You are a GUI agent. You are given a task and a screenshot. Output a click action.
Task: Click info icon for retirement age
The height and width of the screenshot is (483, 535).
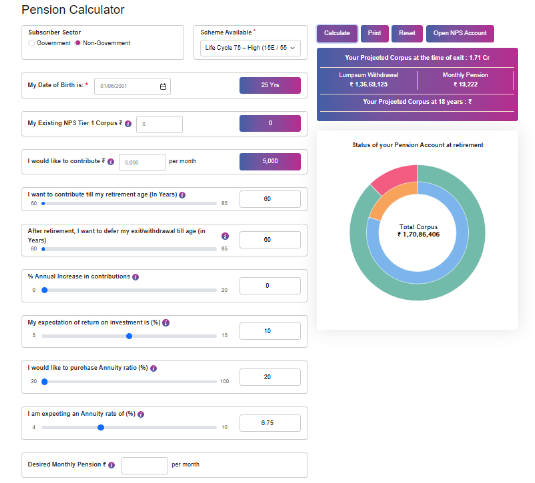point(182,195)
